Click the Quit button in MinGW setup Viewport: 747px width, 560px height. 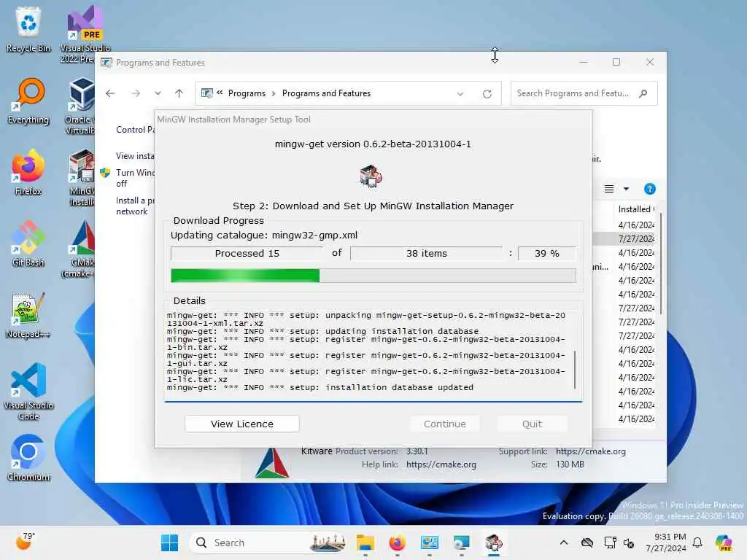[x=532, y=424]
